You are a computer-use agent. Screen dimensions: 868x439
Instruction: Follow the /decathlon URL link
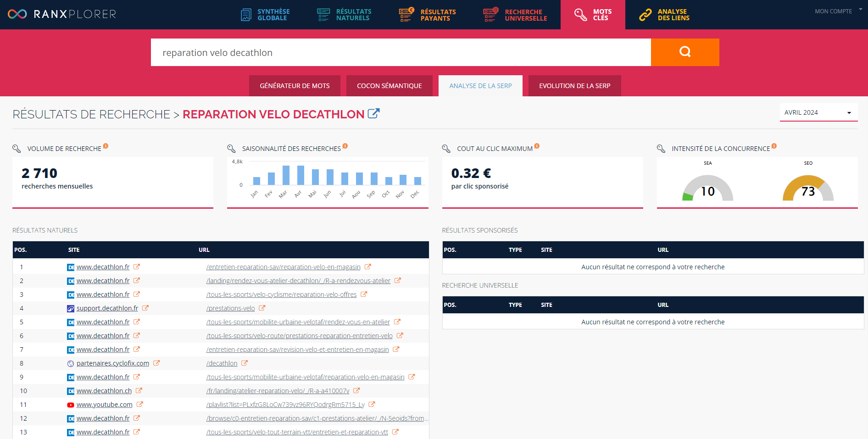point(222,363)
